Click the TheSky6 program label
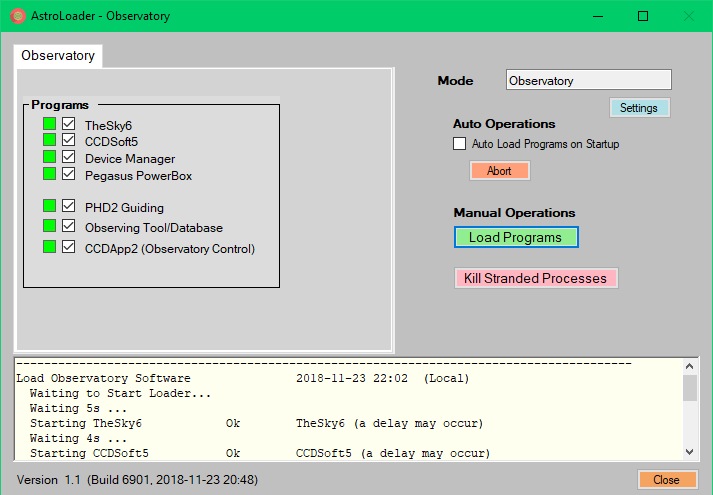713x495 pixels. (x=108, y=125)
